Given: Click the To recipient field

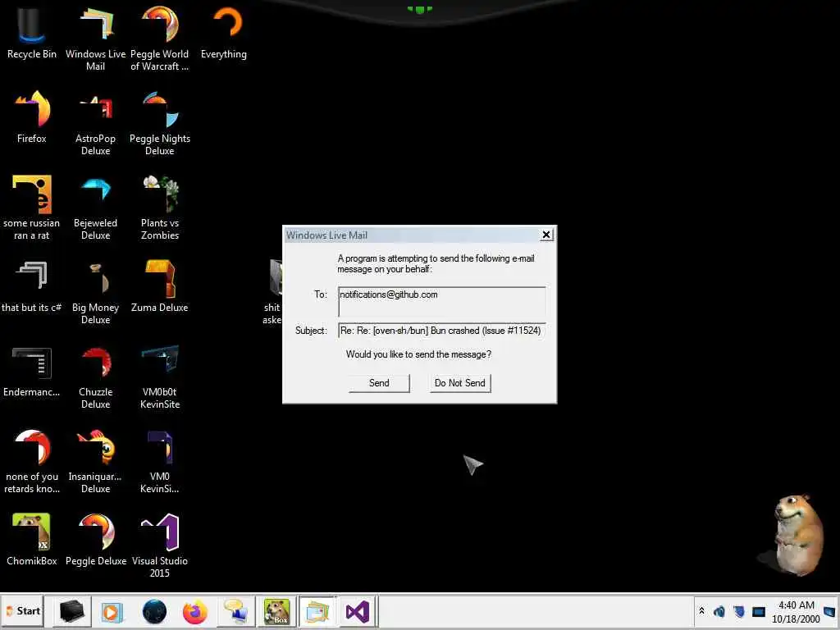Looking at the screenshot, I should (442, 302).
